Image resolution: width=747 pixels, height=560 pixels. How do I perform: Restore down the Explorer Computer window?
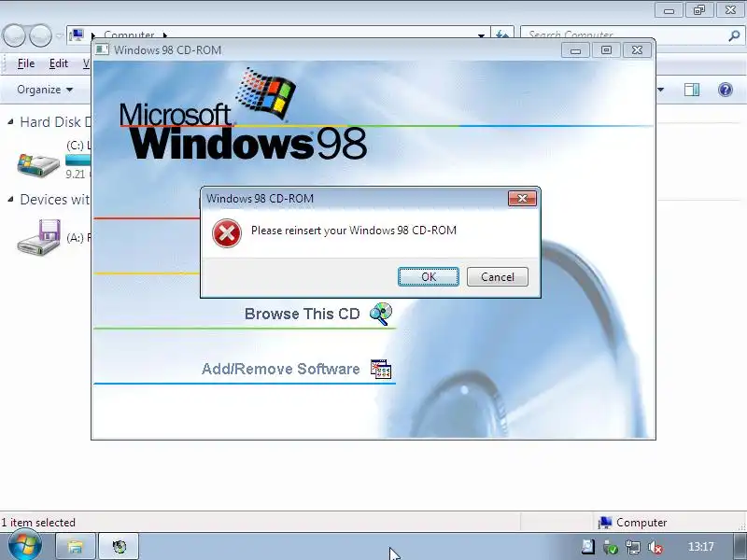click(698, 9)
